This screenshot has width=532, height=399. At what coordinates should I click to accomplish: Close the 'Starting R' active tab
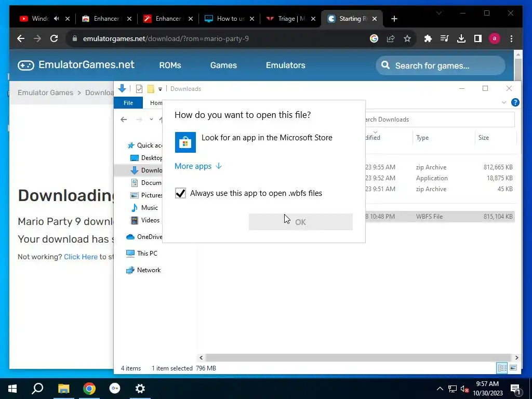pyautogui.click(x=375, y=19)
